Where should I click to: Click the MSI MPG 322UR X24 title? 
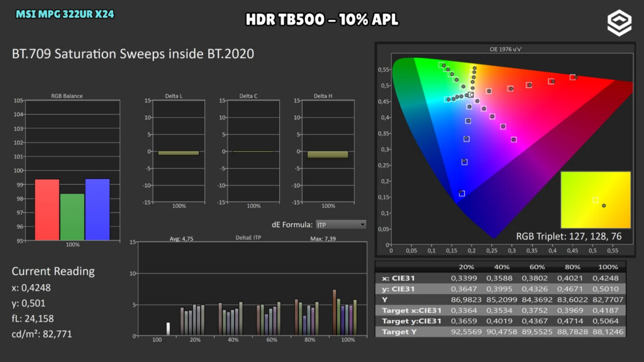coord(65,14)
